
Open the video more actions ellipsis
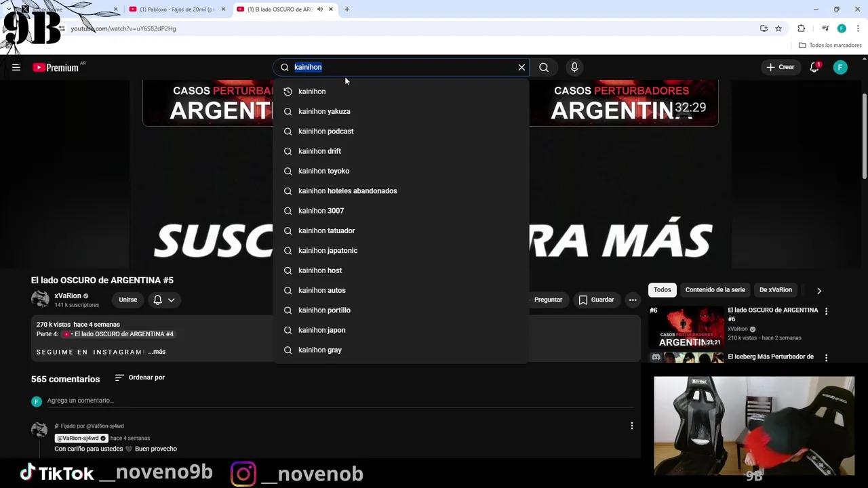coord(633,300)
